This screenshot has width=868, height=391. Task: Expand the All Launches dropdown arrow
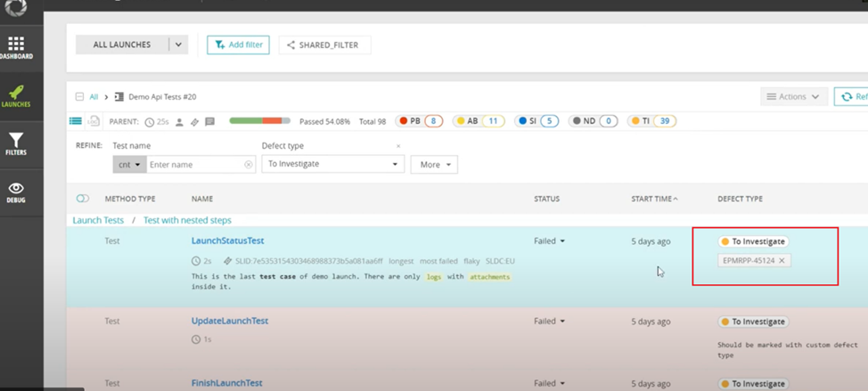tap(178, 45)
